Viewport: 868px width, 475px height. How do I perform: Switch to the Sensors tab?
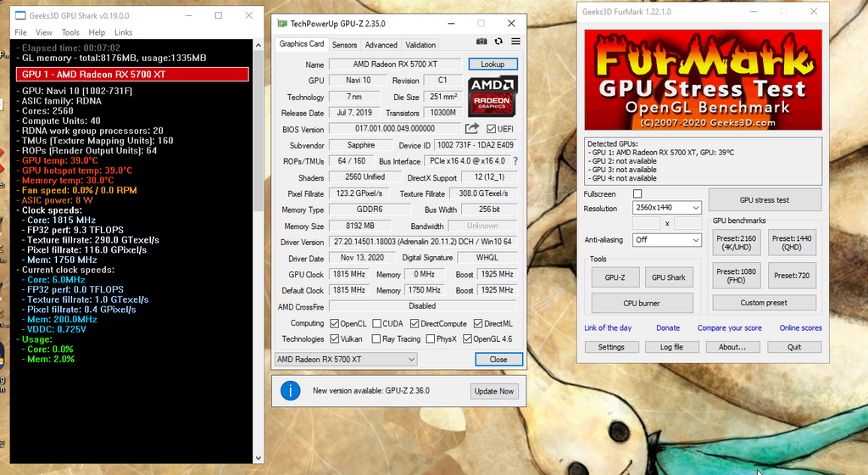coord(344,45)
